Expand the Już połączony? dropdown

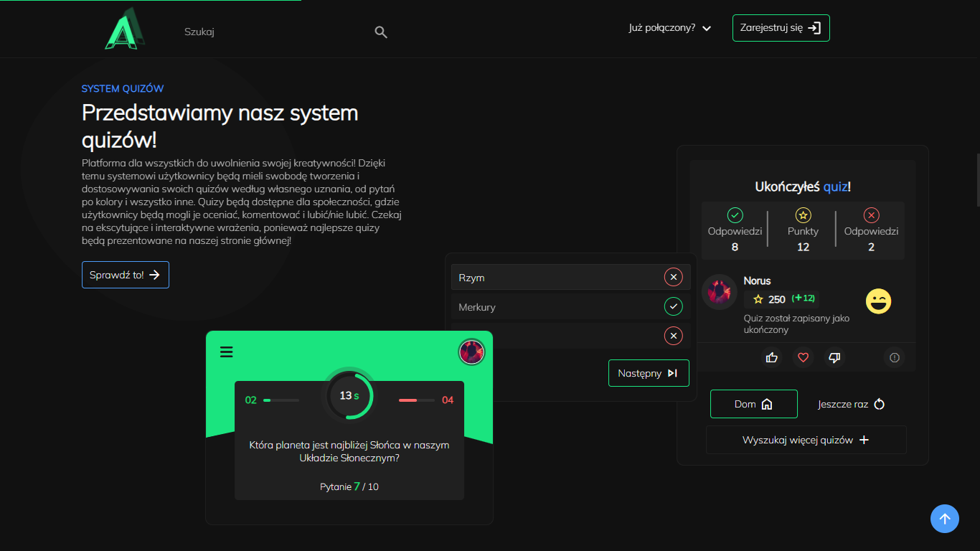(669, 29)
